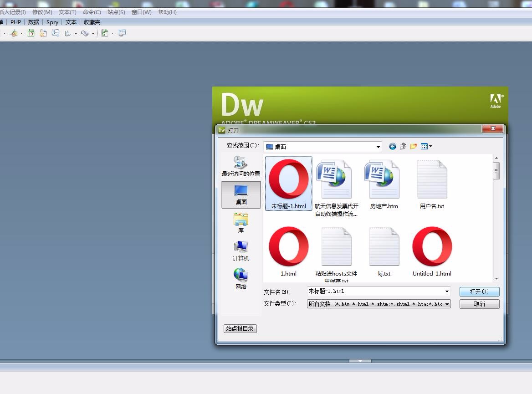532x394 pixels.
Task: Select file 房地产.htm
Action: pyautogui.click(x=384, y=184)
